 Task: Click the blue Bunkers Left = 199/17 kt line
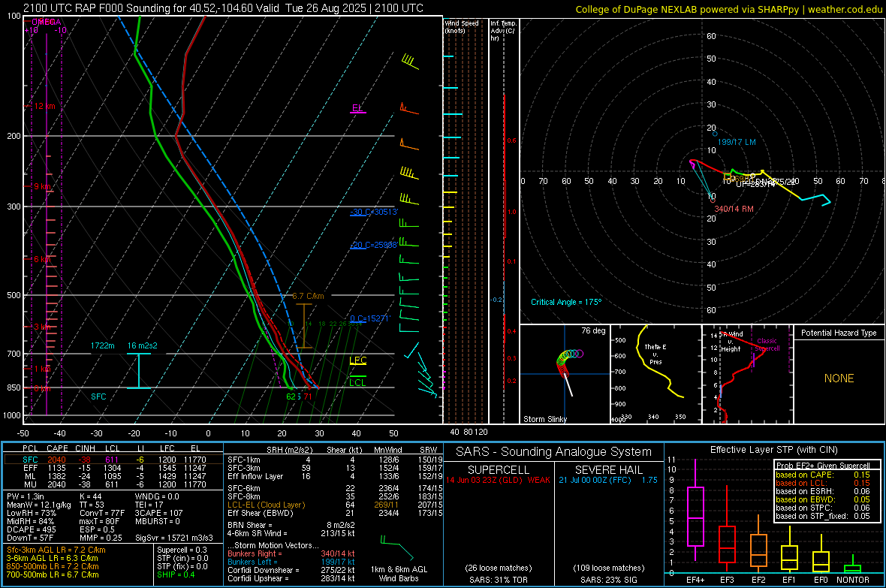291,562
